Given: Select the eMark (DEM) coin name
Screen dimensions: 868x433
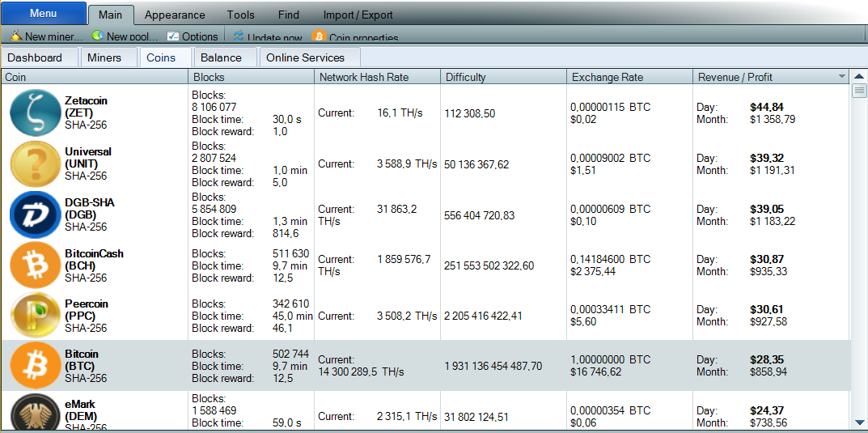Looking at the screenshot, I should pos(81,410).
